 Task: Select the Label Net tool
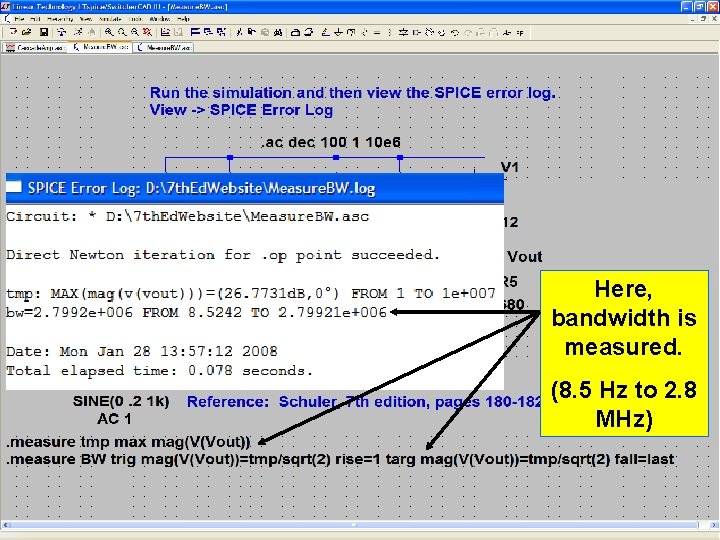[351, 32]
